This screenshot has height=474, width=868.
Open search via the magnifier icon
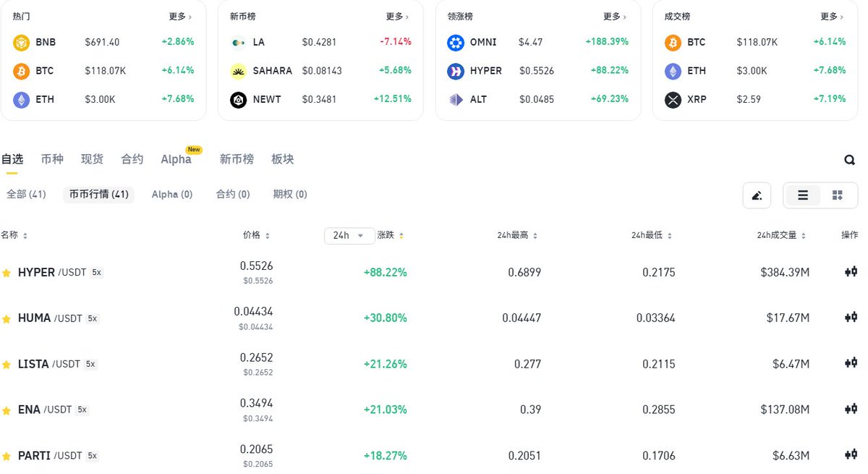click(x=849, y=159)
